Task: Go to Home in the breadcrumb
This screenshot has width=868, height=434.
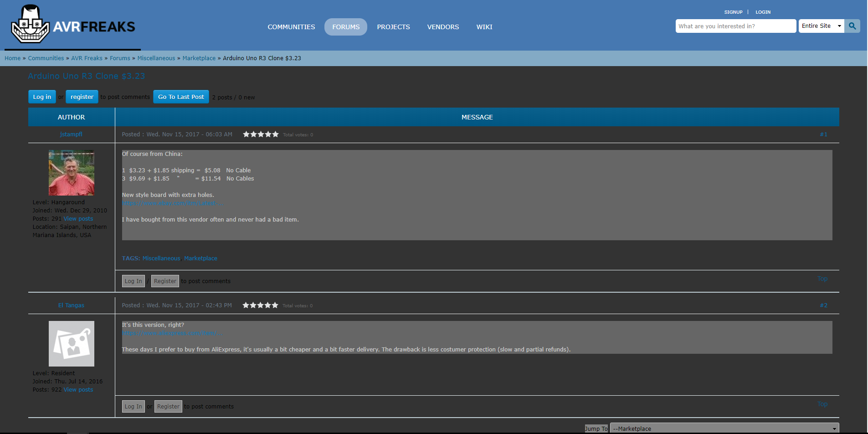Action: click(x=13, y=58)
